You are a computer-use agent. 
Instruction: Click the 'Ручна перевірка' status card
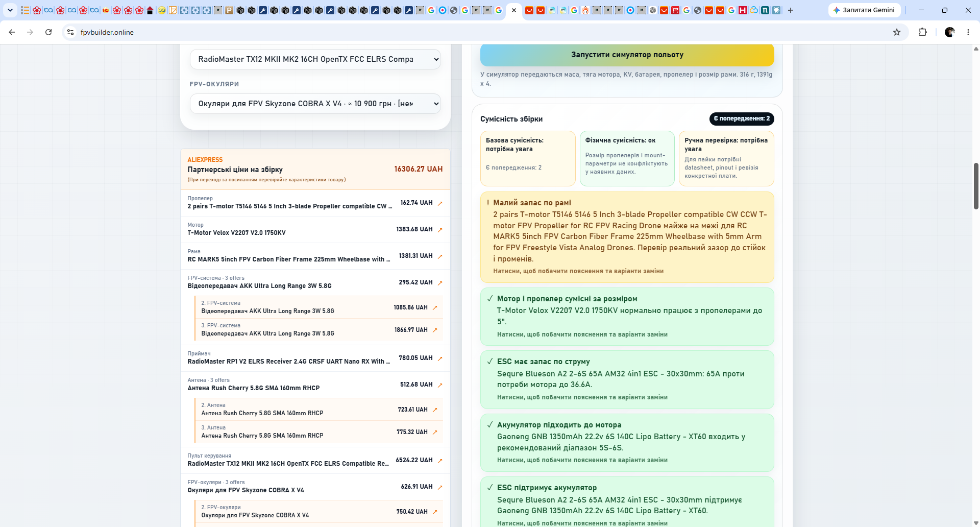pos(726,158)
